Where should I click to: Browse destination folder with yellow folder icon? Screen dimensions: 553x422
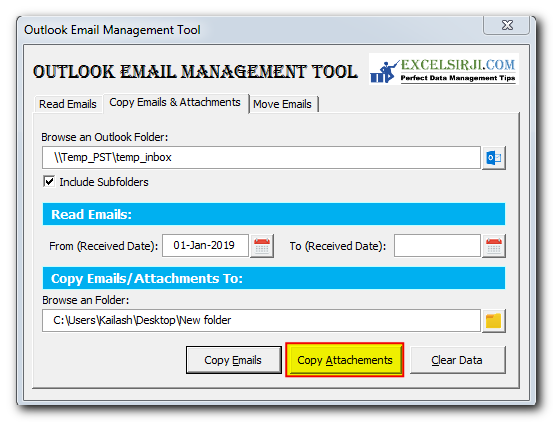tap(493, 320)
